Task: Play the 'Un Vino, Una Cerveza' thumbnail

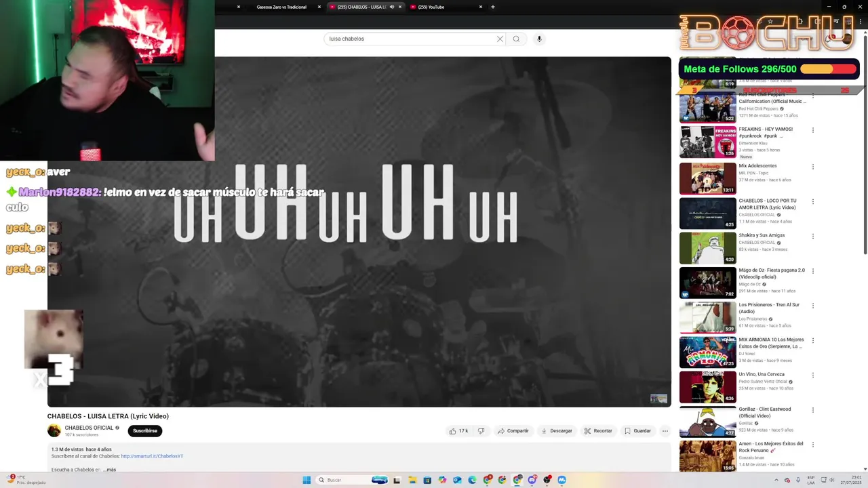Action: pos(707,387)
